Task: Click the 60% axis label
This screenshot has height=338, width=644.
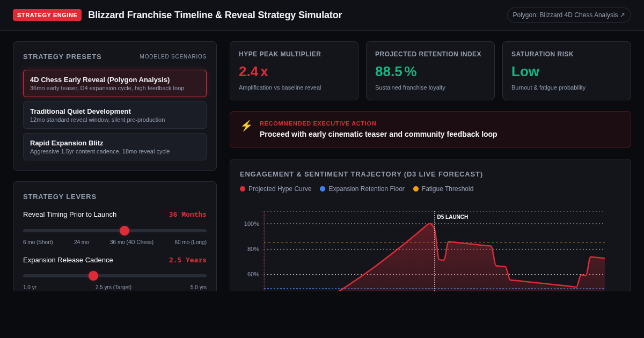Action: tap(253, 274)
